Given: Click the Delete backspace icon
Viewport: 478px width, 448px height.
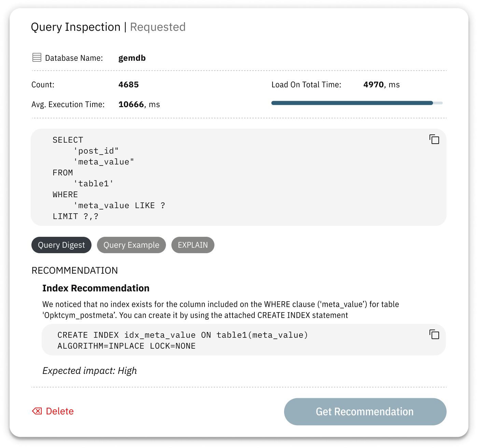Looking at the screenshot, I should click(37, 411).
